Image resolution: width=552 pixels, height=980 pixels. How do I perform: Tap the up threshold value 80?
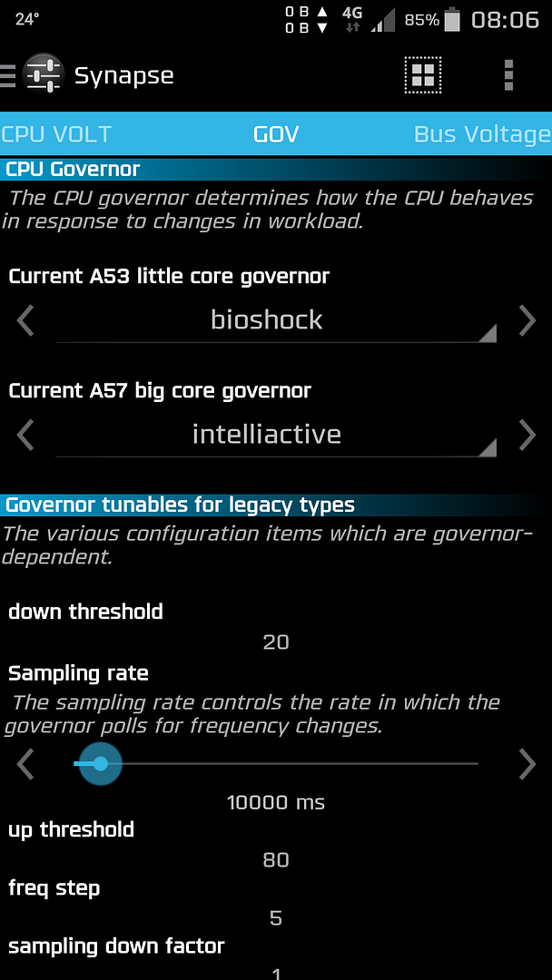276,860
